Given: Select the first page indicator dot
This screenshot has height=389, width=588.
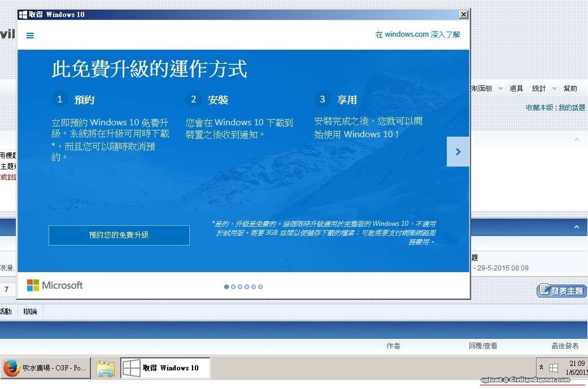Looking at the screenshot, I should (x=227, y=287).
